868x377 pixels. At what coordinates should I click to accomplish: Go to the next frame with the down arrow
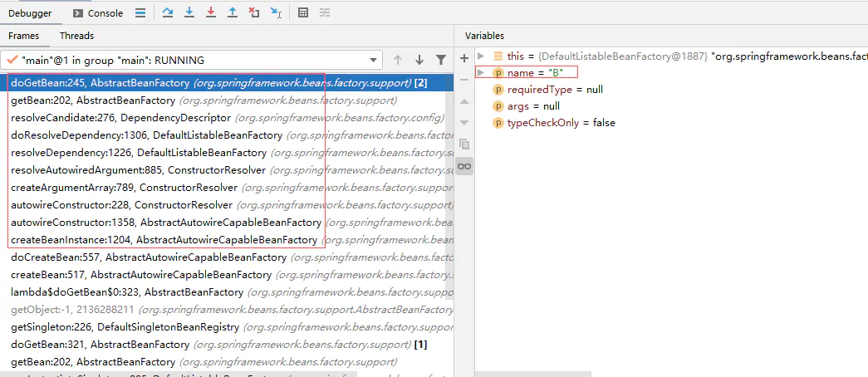click(419, 60)
